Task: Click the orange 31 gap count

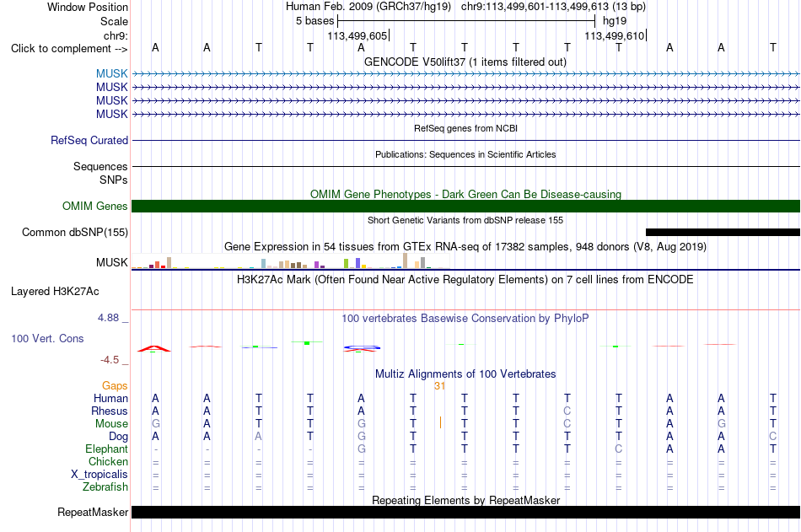Action: [x=439, y=386]
